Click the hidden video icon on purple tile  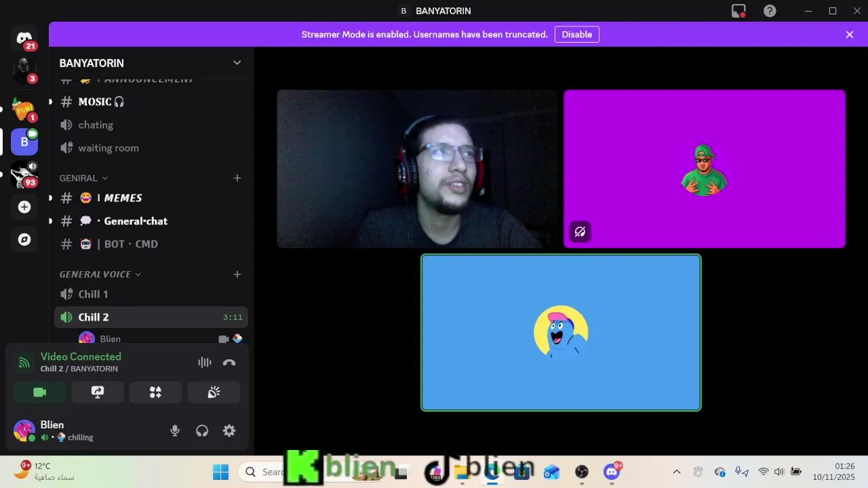tap(580, 232)
